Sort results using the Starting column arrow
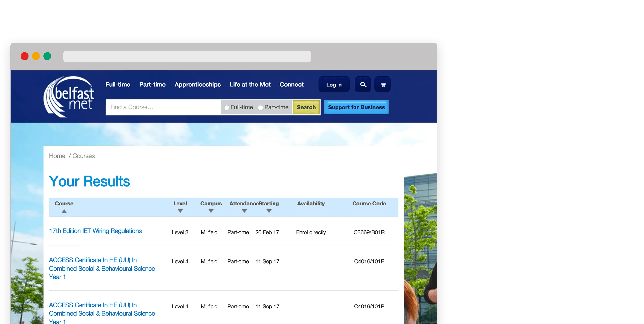This screenshot has height=324, width=644. tap(269, 211)
